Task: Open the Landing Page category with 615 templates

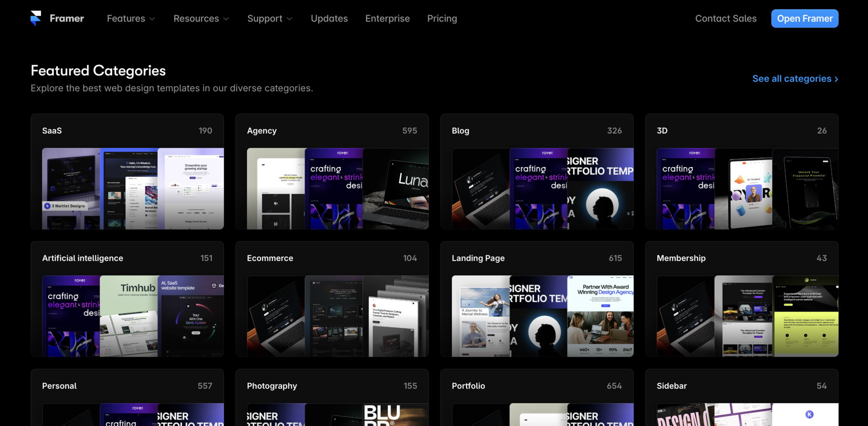Action: (x=537, y=299)
